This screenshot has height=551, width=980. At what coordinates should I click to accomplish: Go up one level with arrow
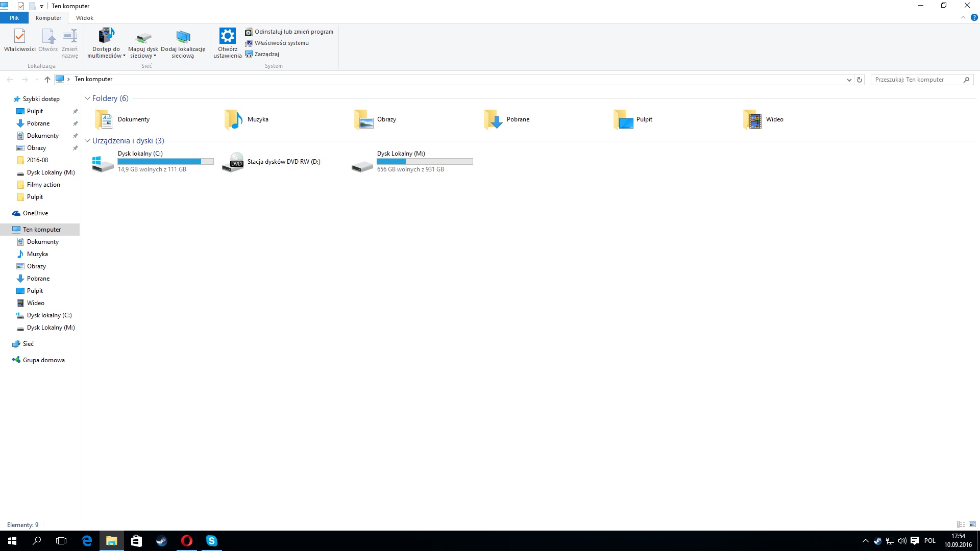(x=47, y=80)
